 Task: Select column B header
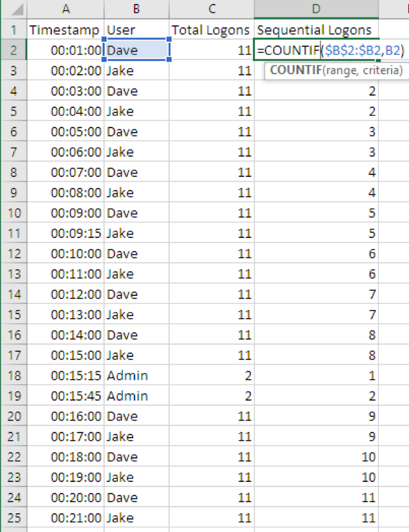point(137,9)
